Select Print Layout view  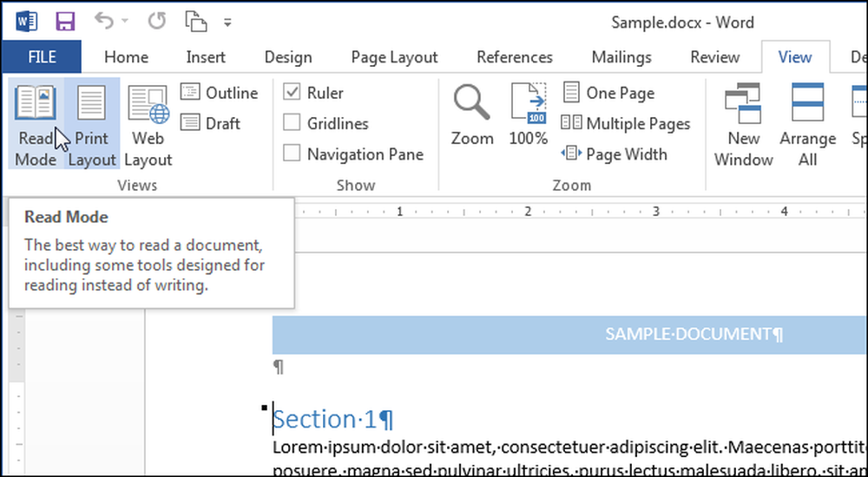point(92,123)
